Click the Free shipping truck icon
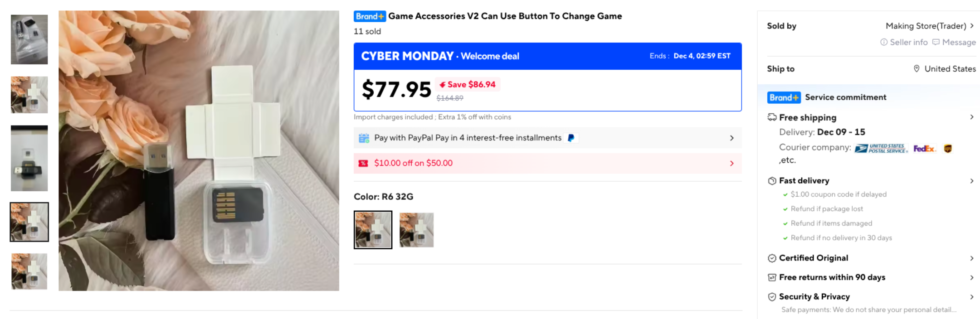Viewport: 980px width, 319px height. tap(772, 117)
